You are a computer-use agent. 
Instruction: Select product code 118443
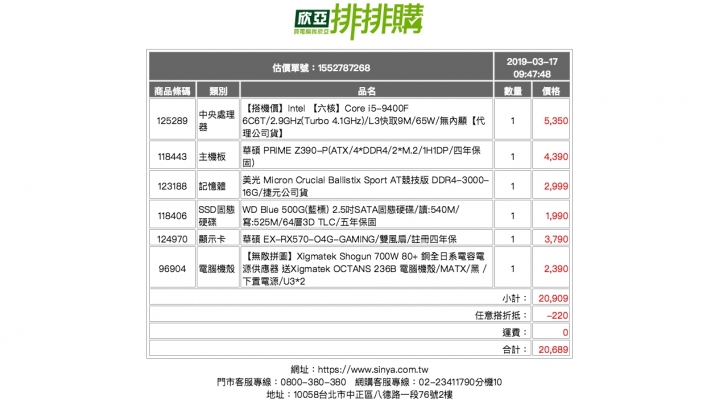[x=172, y=157]
